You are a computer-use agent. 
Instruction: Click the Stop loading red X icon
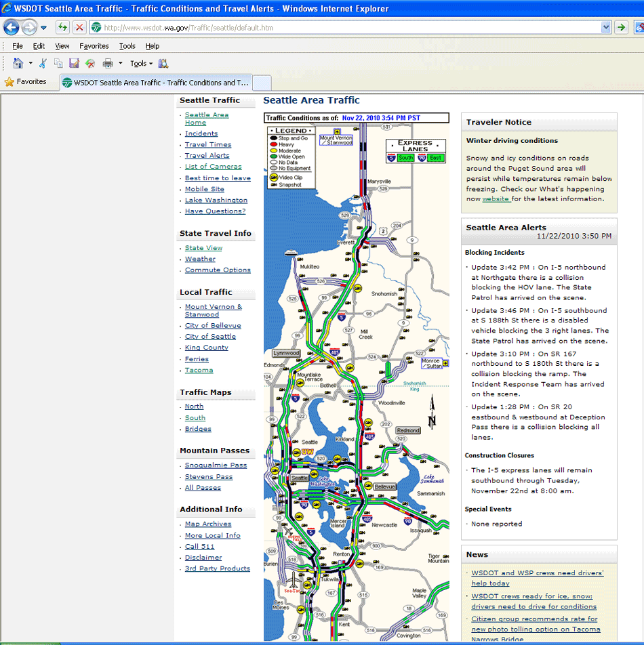pos(79,27)
